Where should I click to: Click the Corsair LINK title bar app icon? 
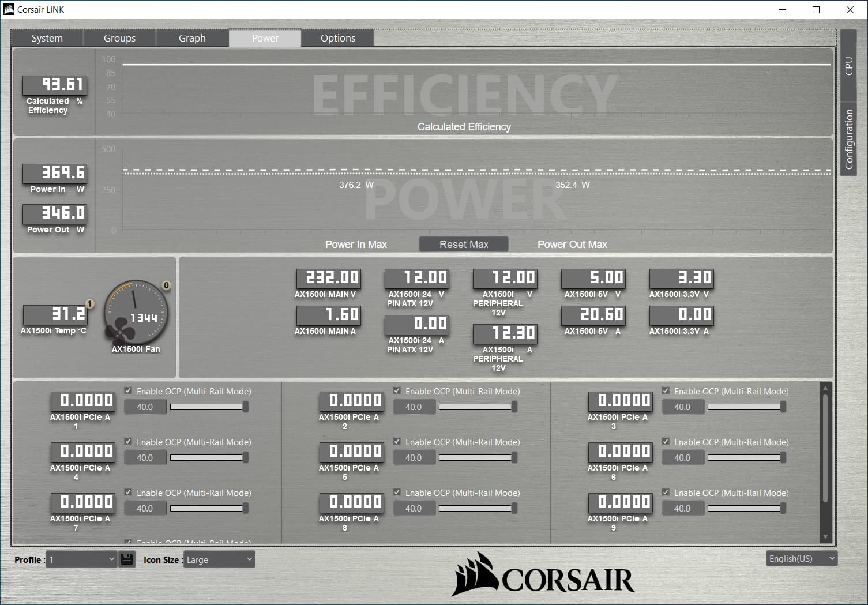tap(9, 9)
